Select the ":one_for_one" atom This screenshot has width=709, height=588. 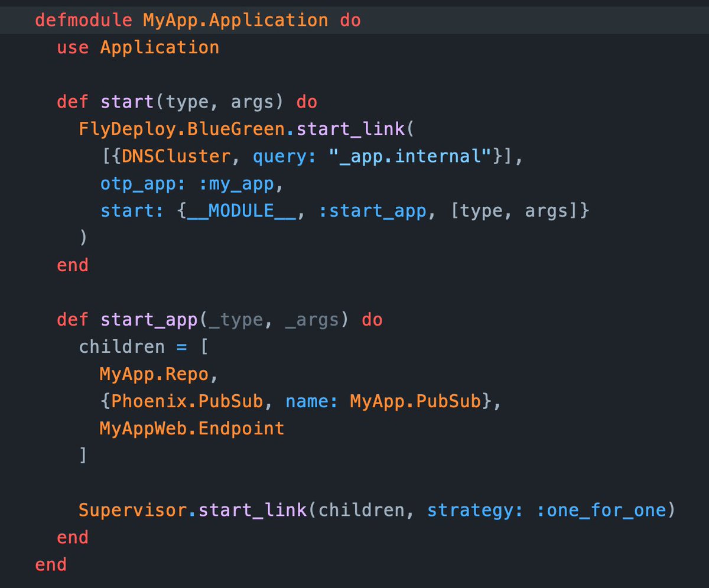[600, 510]
